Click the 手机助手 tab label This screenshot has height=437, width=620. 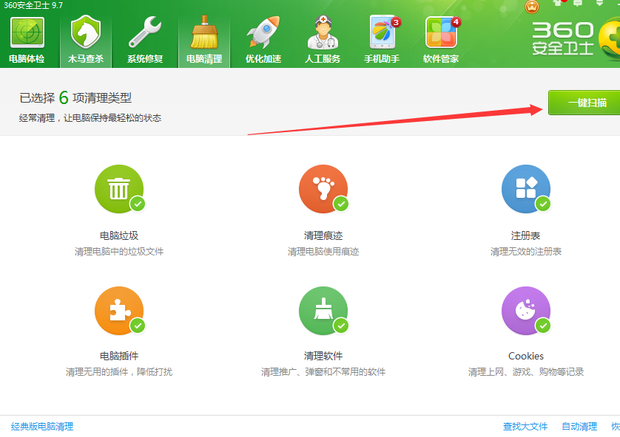tap(382, 59)
